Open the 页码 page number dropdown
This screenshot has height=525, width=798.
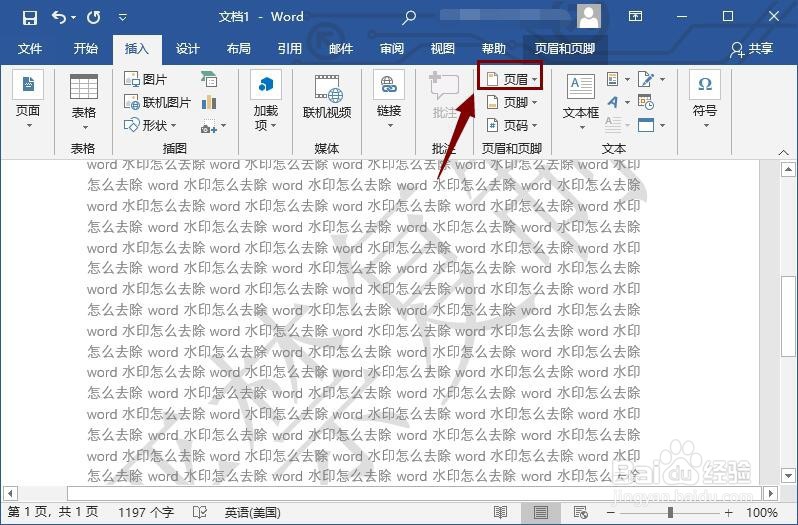pos(511,125)
